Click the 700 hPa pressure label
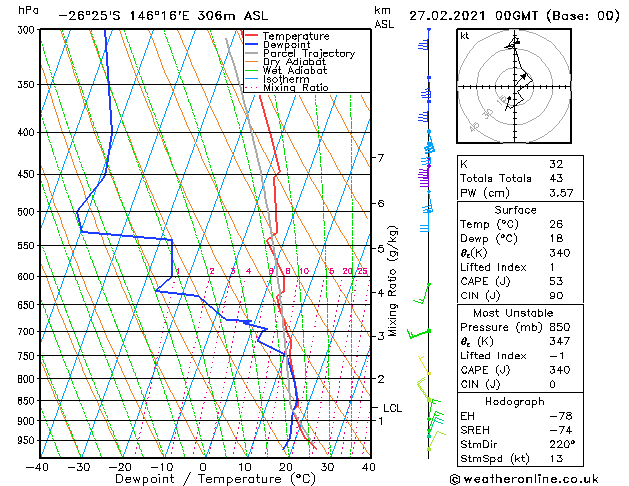The height and width of the screenshot is (486, 629). [28, 332]
